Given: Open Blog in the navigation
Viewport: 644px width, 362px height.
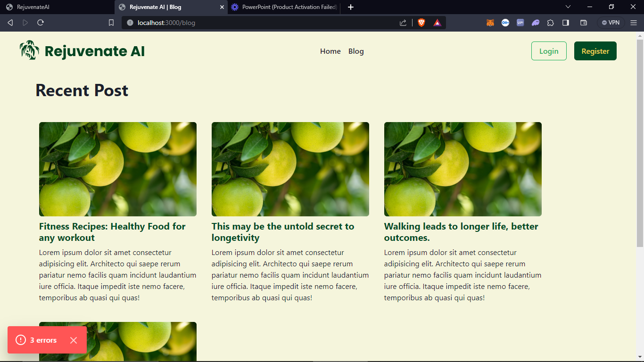Looking at the screenshot, I should click(356, 51).
